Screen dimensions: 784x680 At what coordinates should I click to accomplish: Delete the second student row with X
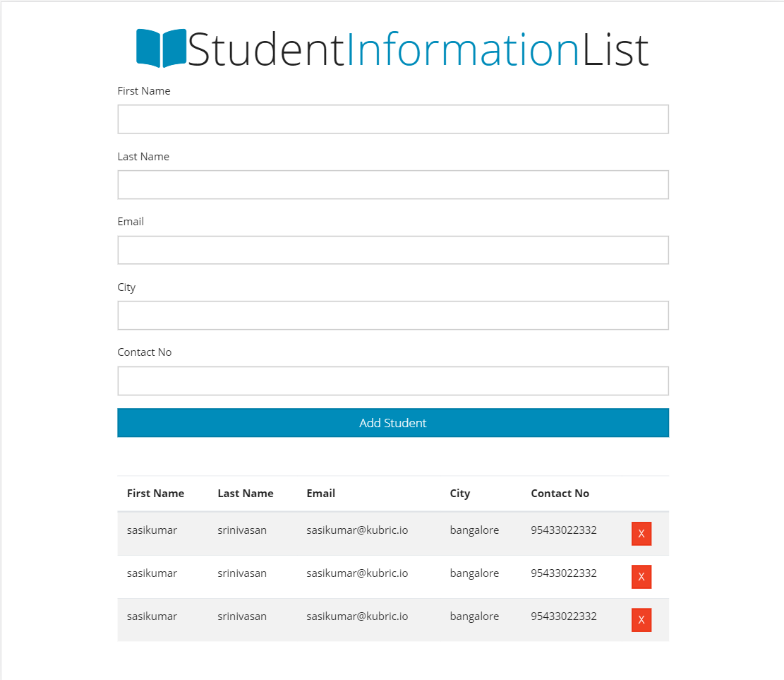point(641,576)
